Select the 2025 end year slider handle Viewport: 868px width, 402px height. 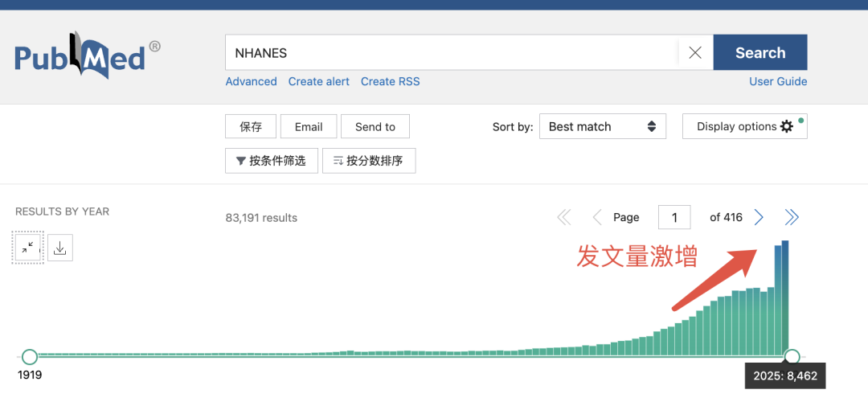[x=792, y=356]
